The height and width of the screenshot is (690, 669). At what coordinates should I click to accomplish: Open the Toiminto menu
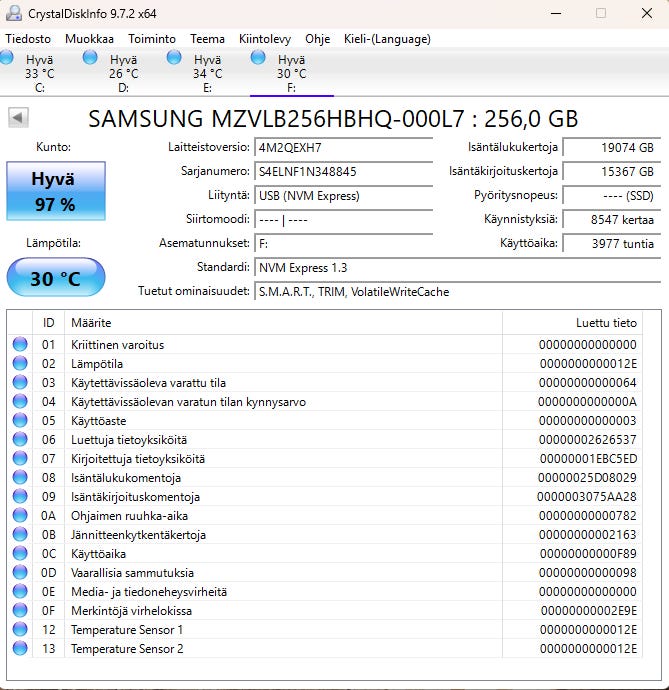click(152, 39)
